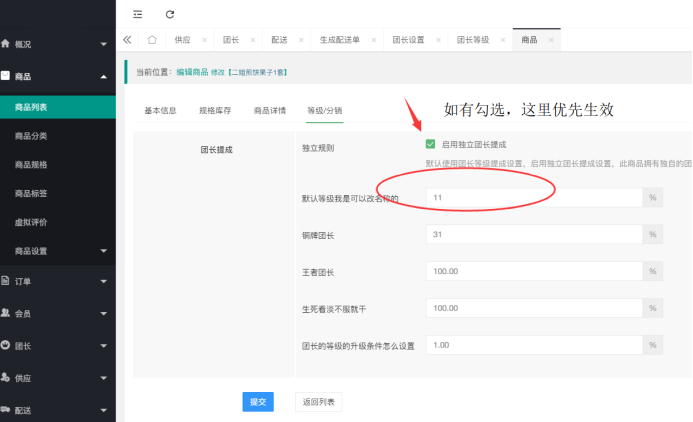Click the double-left arrow tab scroll icon
The width and height of the screenshot is (693, 422).
click(127, 40)
